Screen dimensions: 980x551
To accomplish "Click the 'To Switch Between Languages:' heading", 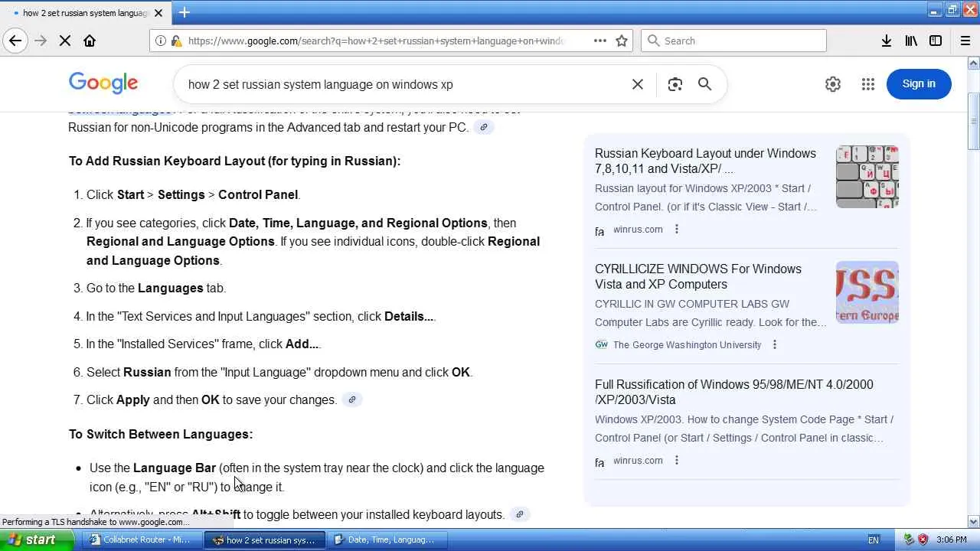I will coord(161,434).
